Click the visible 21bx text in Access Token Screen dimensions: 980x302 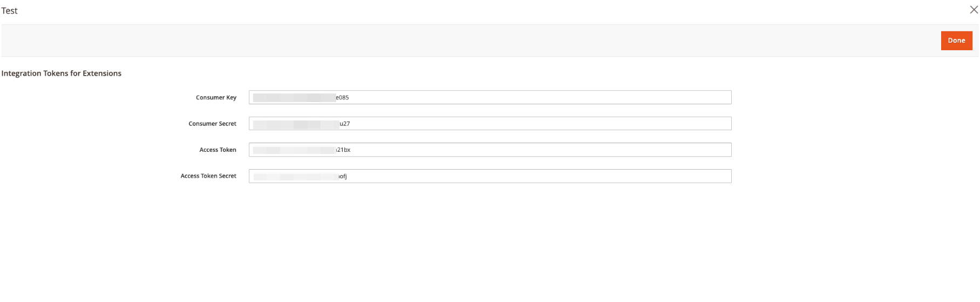click(344, 150)
